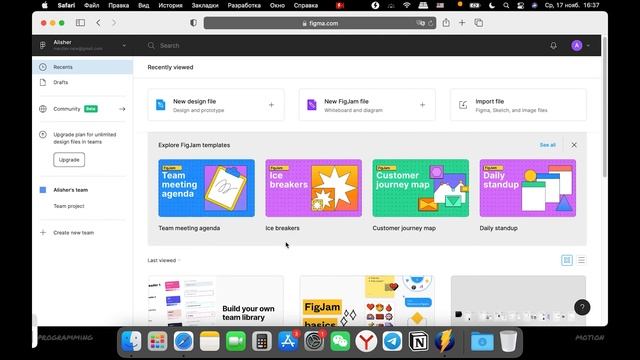Image resolution: width=640 pixels, height=360 pixels.
Task: Open Notion from the Dock
Action: 418,341
